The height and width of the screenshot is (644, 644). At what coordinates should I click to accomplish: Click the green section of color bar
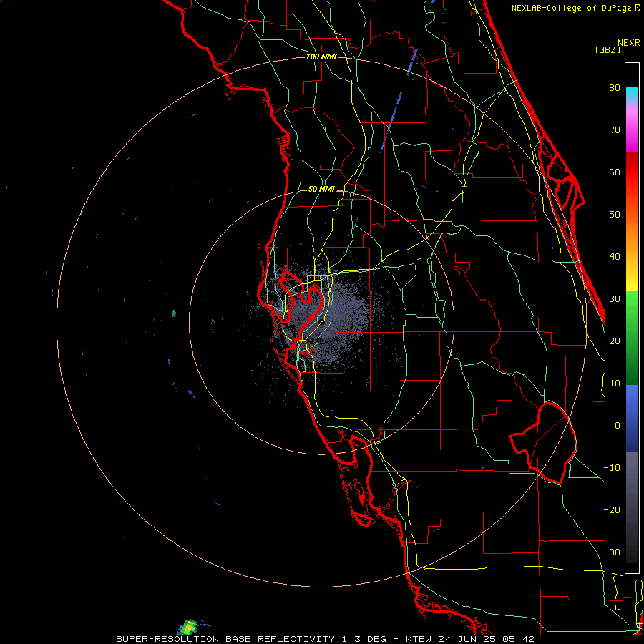[632, 338]
